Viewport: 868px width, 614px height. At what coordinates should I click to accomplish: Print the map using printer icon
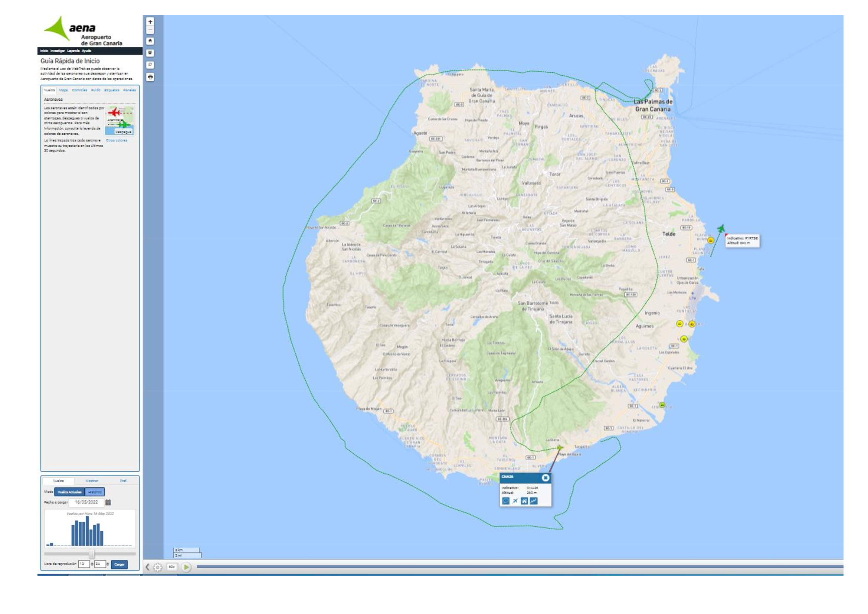pos(150,77)
